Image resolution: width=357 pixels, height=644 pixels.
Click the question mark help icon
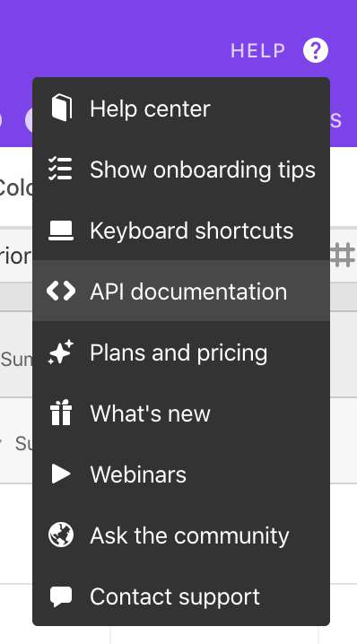tap(316, 50)
